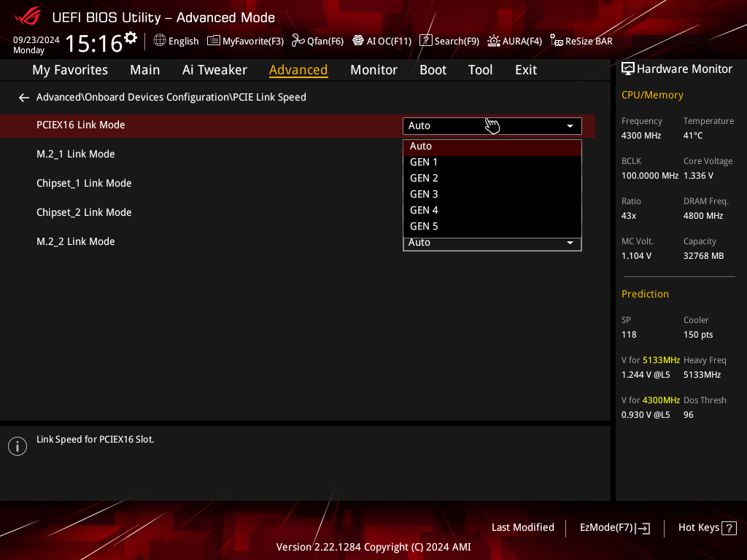Click Last Modified button

522,528
